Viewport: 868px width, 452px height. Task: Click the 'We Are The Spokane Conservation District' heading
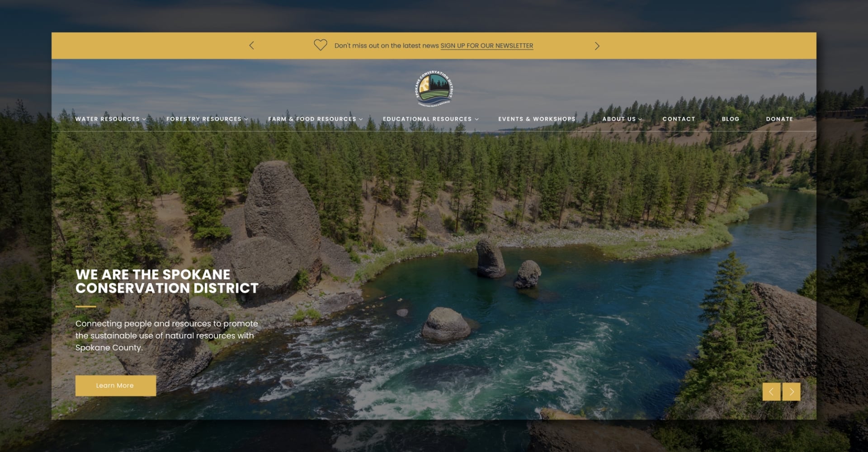[x=167, y=281]
